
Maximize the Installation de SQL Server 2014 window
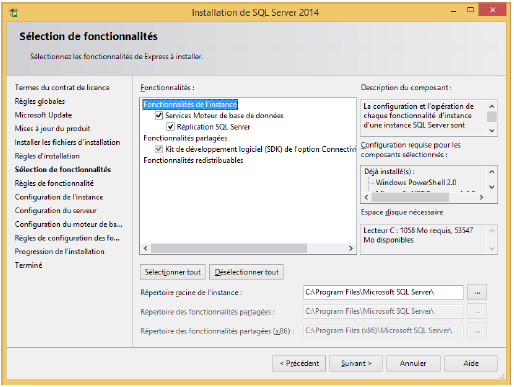[x=470, y=10]
